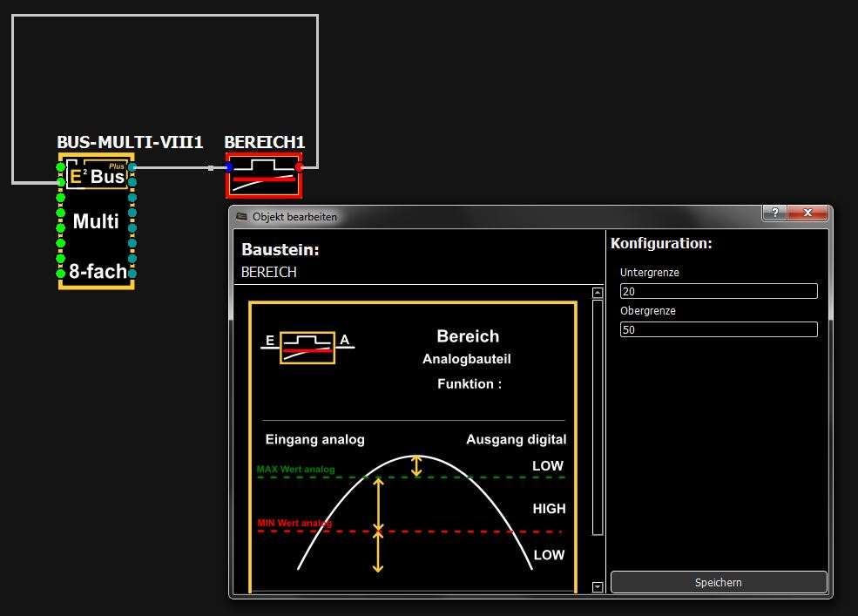Click the blue input pin of BEREICH1
This screenshot has height=616, width=858.
pyautogui.click(x=229, y=166)
